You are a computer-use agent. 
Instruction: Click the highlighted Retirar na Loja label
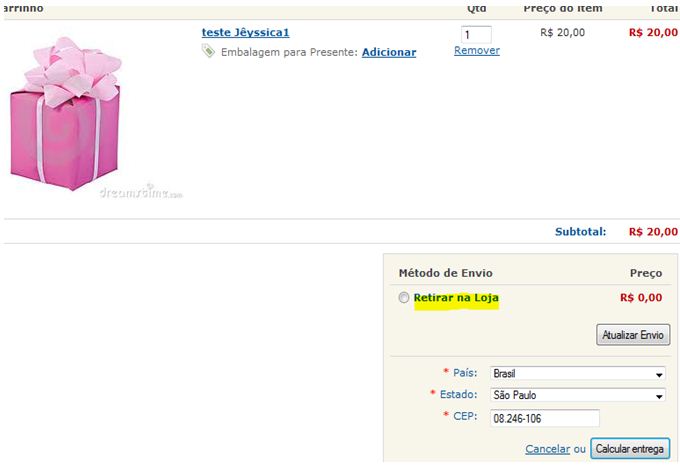click(x=456, y=298)
